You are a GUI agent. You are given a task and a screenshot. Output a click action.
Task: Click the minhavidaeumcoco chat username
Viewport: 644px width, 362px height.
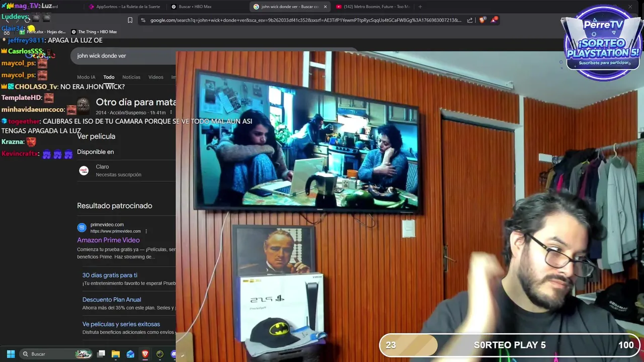click(33, 110)
